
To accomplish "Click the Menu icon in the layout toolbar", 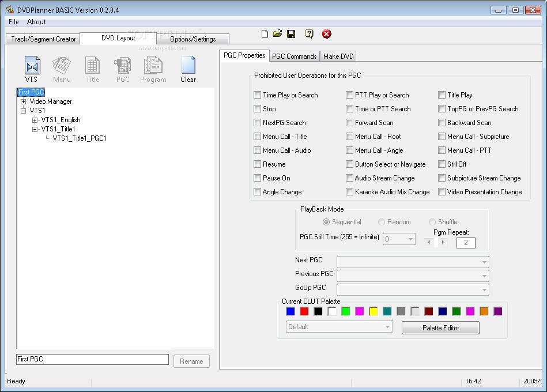I will coord(62,69).
